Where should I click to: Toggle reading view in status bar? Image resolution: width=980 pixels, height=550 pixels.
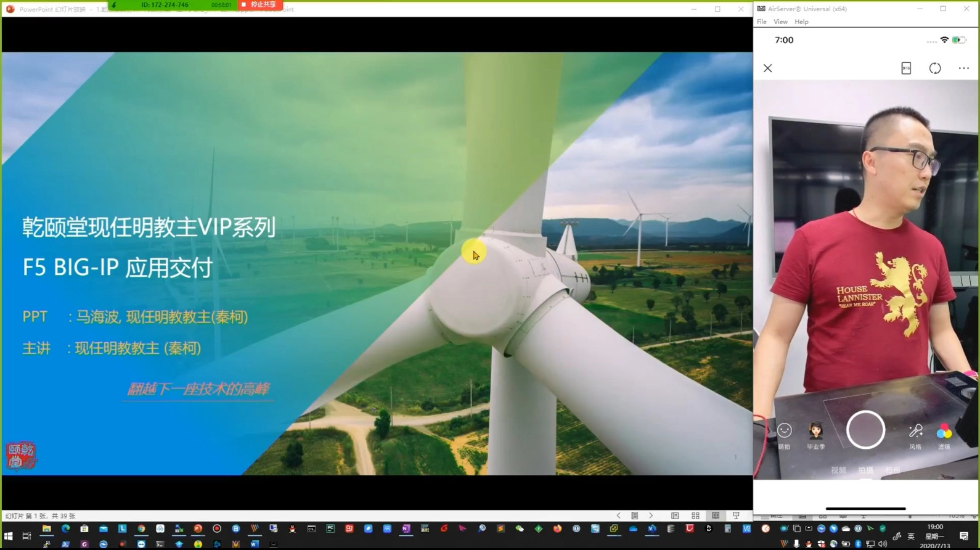(x=716, y=515)
